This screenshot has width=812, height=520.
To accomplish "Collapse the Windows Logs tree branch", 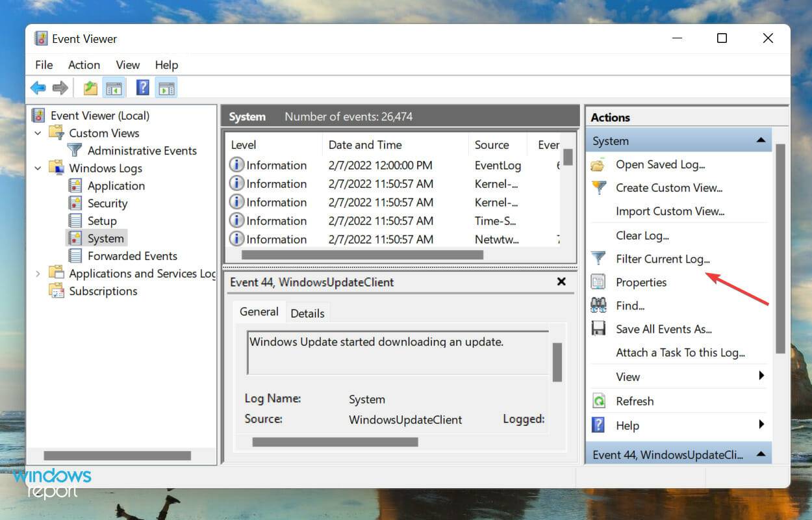I will (38, 168).
